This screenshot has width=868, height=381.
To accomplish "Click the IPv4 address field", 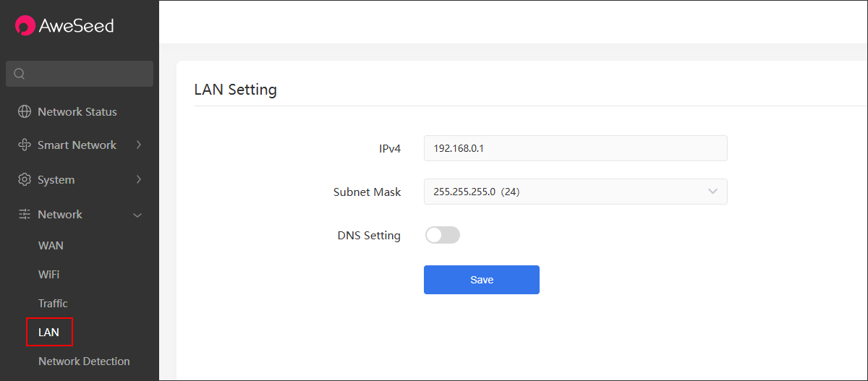I will point(576,148).
